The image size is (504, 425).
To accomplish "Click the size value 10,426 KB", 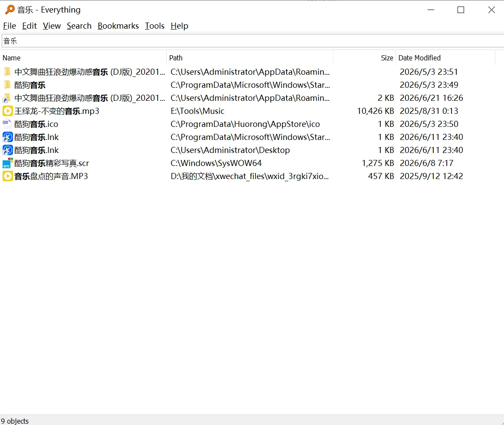I will point(376,111).
